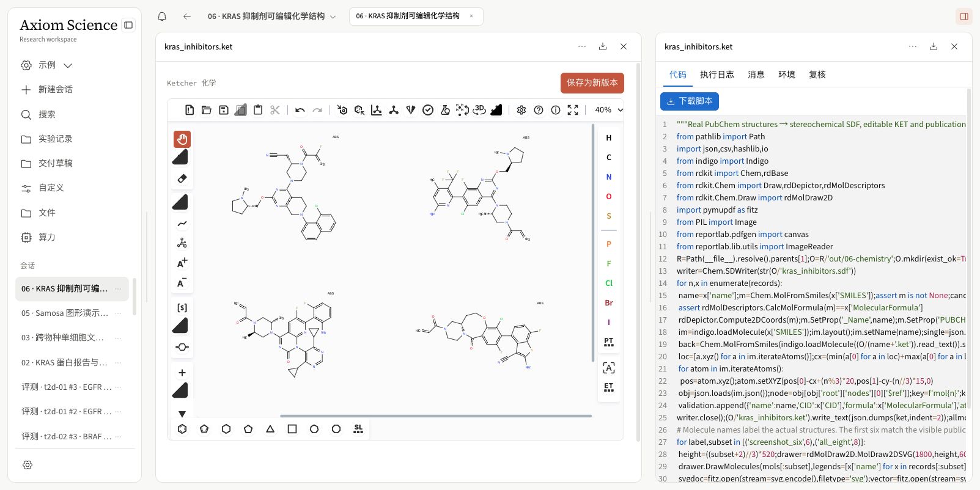Click the 保存为新版本 button
The image size is (980, 490).
point(592,83)
